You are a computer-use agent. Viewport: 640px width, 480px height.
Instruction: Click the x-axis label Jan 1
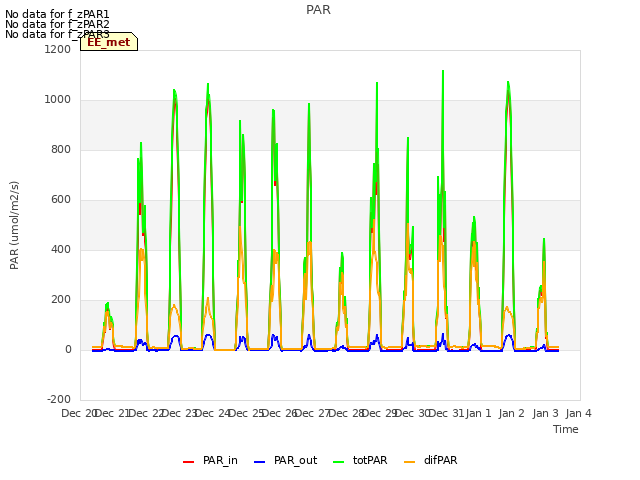478,413
